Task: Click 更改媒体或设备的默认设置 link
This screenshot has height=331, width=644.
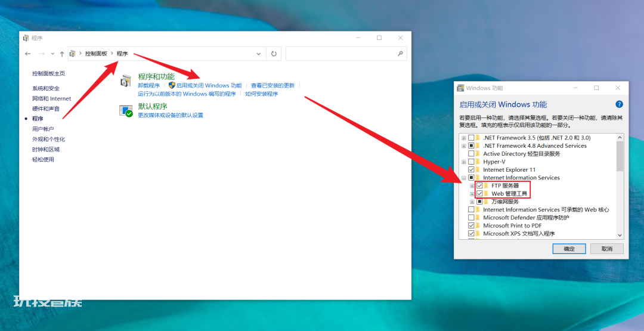Action: click(x=171, y=115)
